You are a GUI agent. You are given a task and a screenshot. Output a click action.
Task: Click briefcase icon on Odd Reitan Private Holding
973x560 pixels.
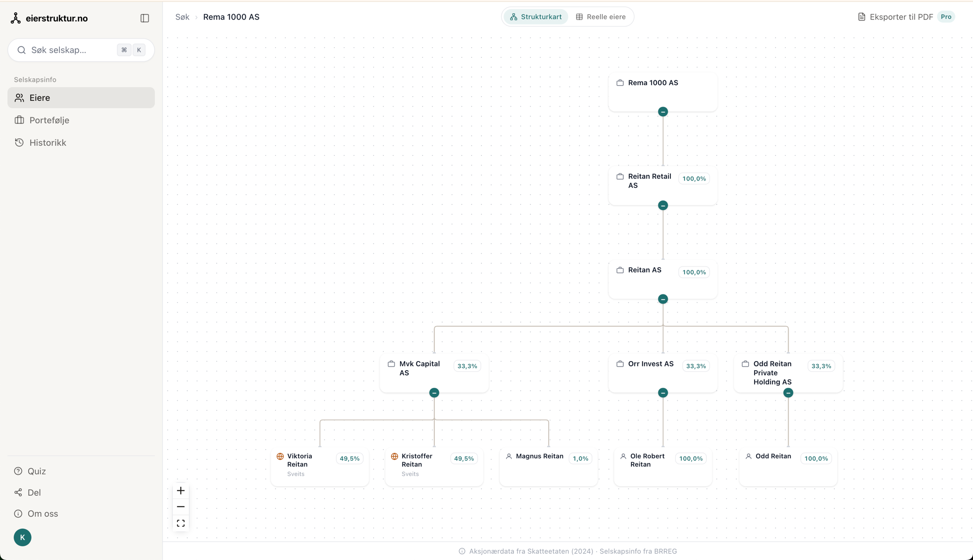pyautogui.click(x=745, y=364)
